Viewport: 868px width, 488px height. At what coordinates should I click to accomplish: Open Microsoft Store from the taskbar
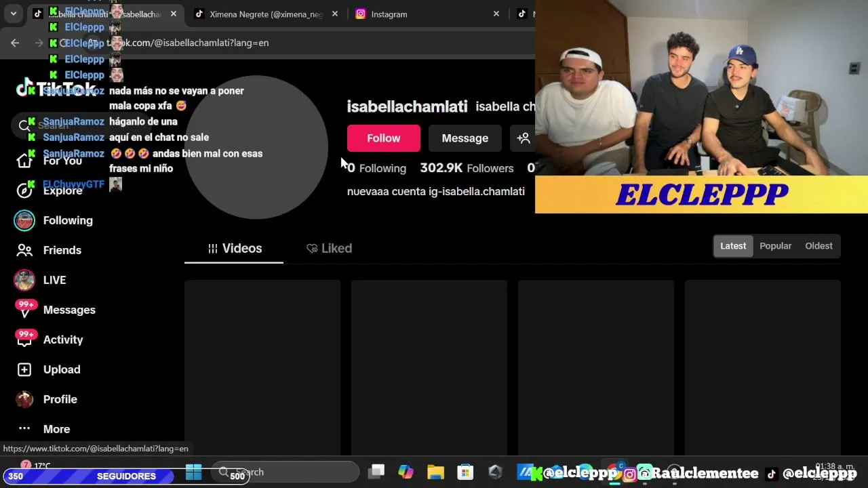pos(465,472)
